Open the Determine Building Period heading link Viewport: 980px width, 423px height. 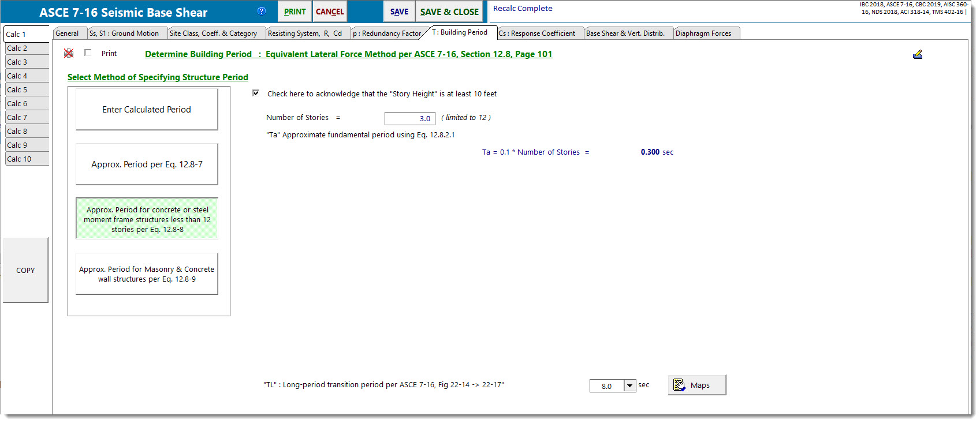348,54
